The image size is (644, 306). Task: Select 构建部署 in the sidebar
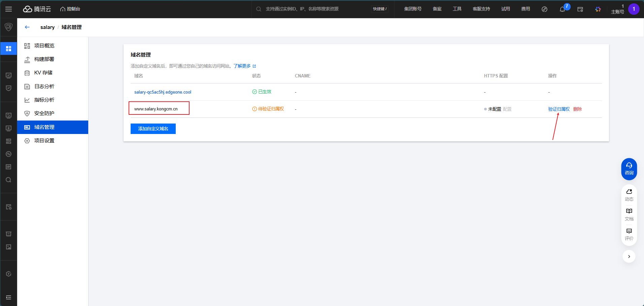point(44,59)
